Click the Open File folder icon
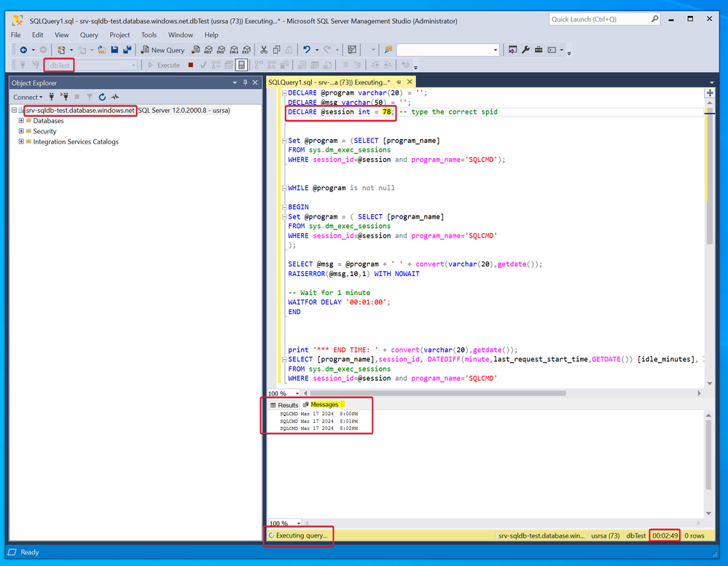 coord(102,50)
